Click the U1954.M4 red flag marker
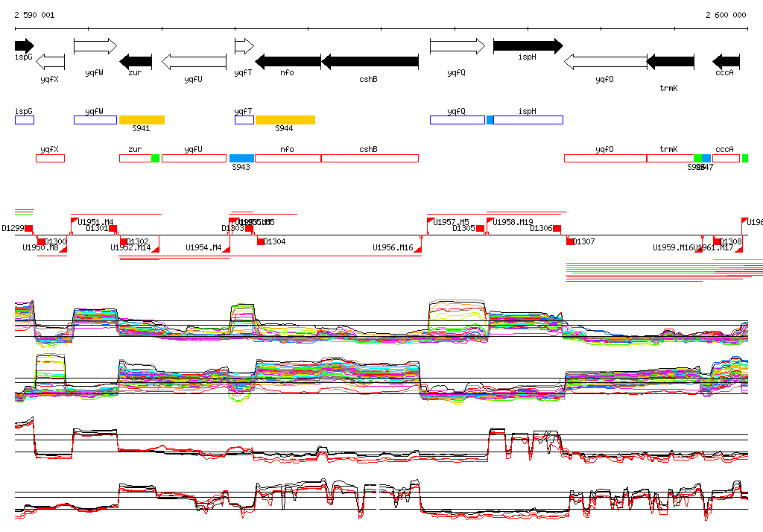763x532 pixels. pyautogui.click(x=227, y=248)
